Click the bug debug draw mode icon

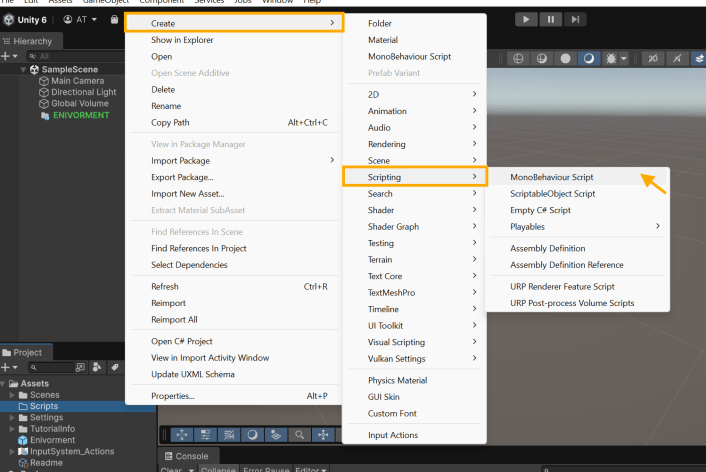coord(611,59)
